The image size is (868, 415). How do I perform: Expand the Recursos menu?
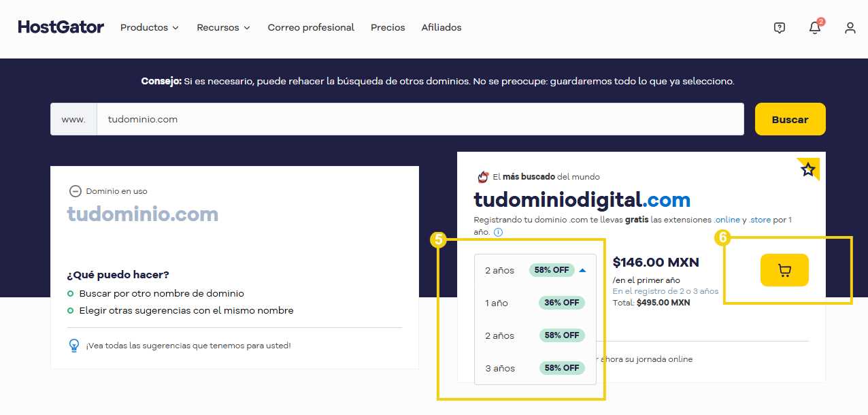[224, 28]
